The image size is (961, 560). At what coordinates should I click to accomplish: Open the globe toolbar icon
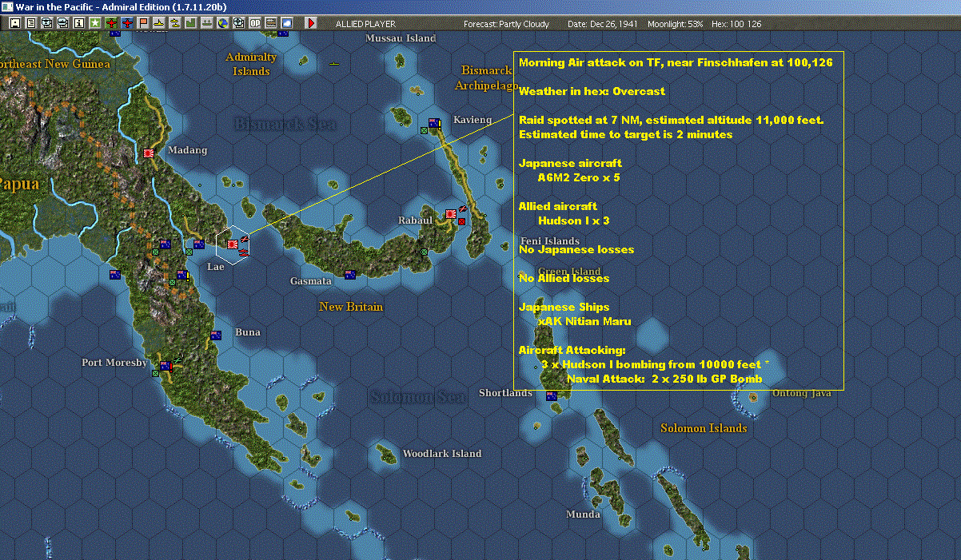[x=222, y=24]
